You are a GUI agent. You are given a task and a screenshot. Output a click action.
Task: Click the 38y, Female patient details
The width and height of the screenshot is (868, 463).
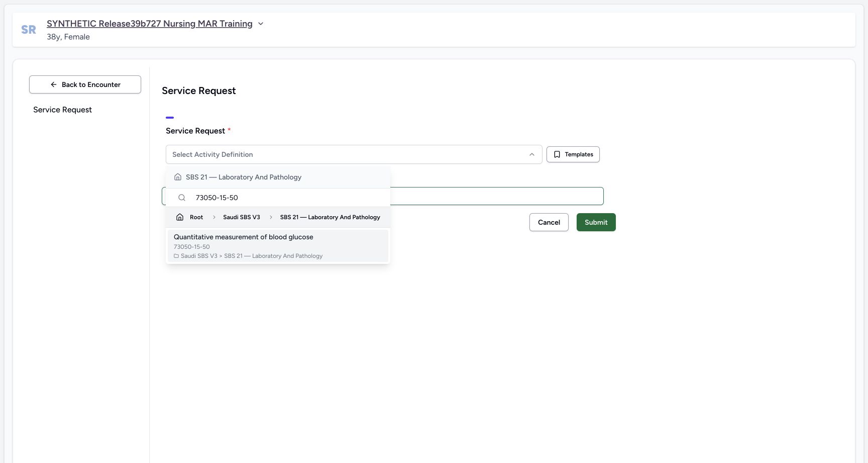point(68,37)
